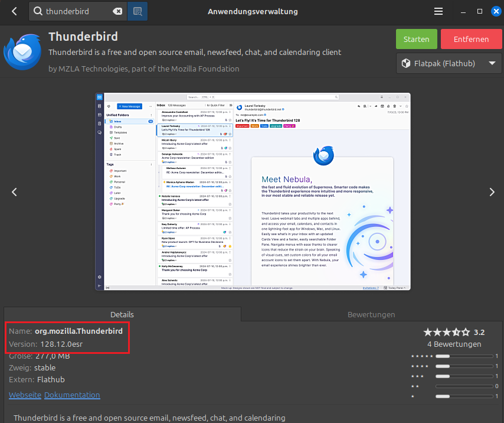
Task: Click the 3.2 rating score
Action: point(479,332)
